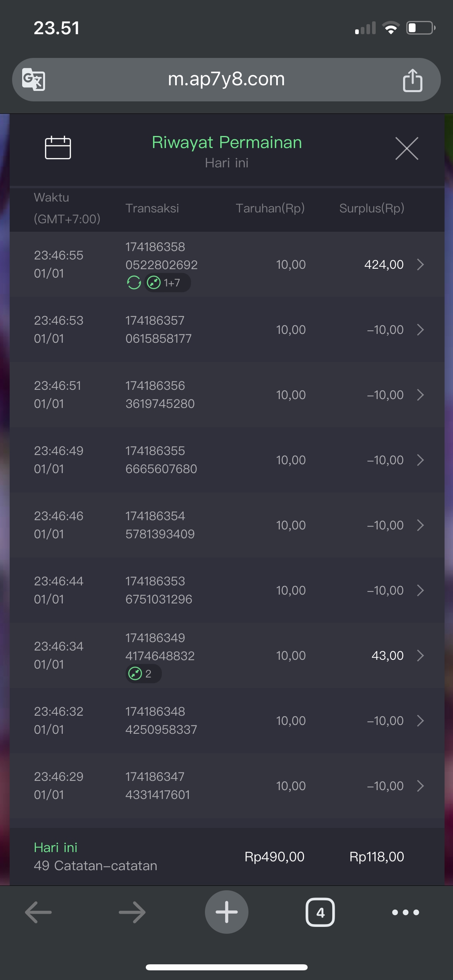Select transaction 174186355 6665607680

[x=161, y=460]
